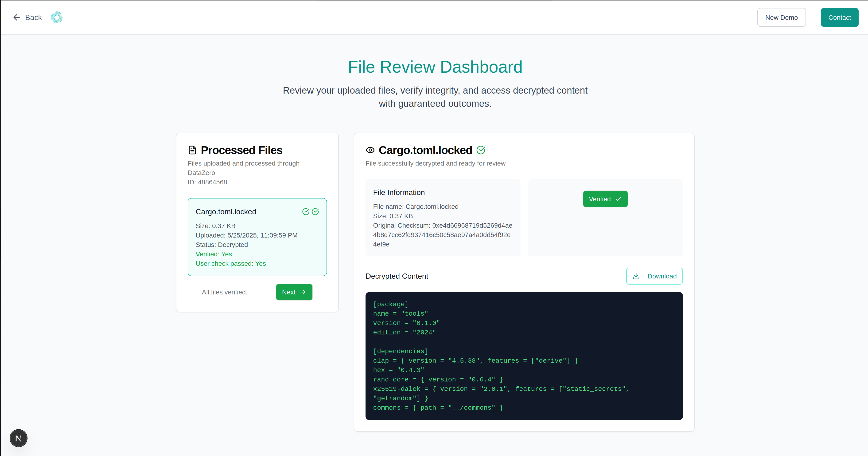Select the Cargo.toml.locked file card

click(257, 237)
